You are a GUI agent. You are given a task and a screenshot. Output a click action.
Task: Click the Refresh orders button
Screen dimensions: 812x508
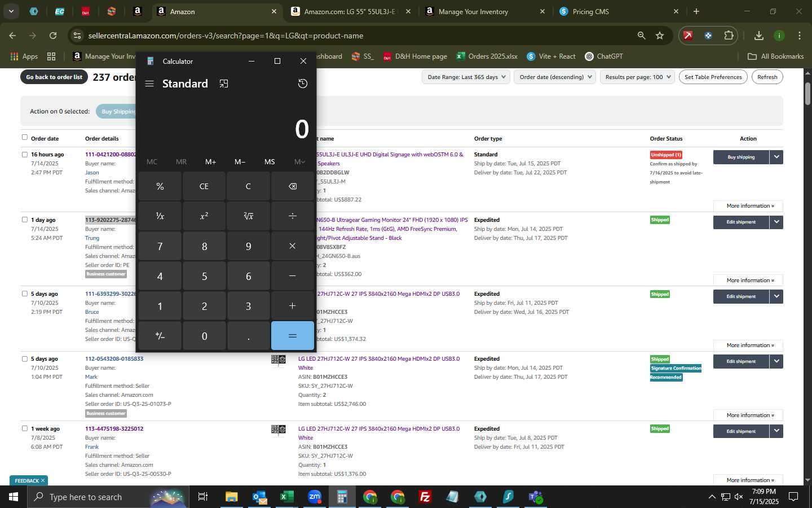point(767,77)
